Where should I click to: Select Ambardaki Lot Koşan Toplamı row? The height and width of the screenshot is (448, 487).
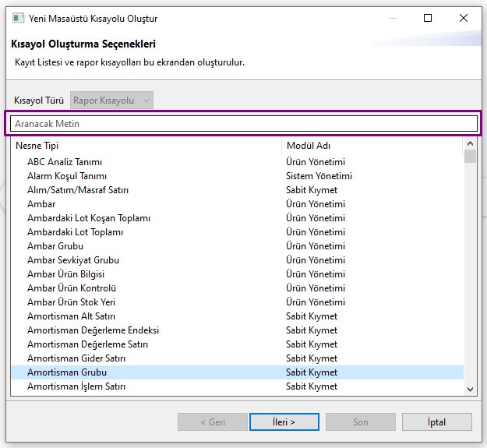tap(89, 218)
